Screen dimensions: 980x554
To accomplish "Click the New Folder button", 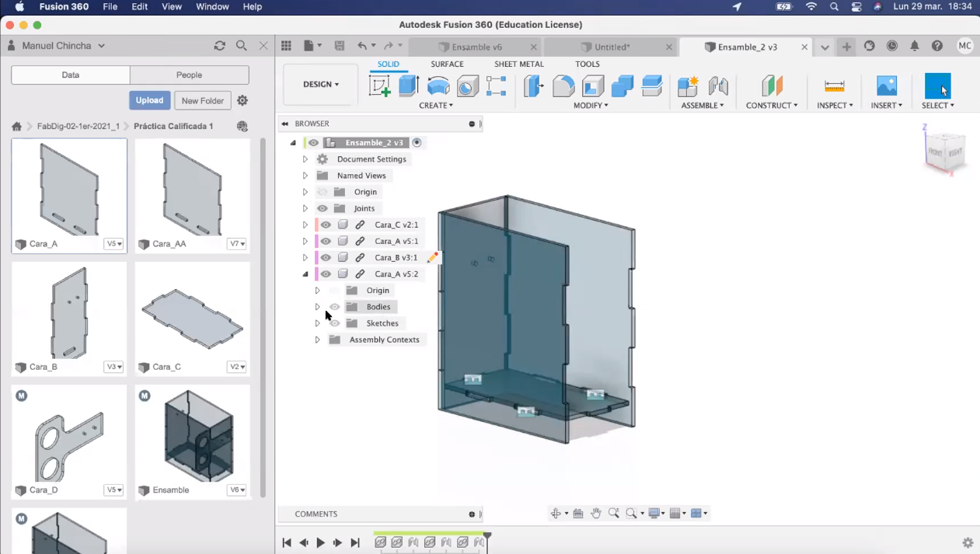I will point(203,100).
